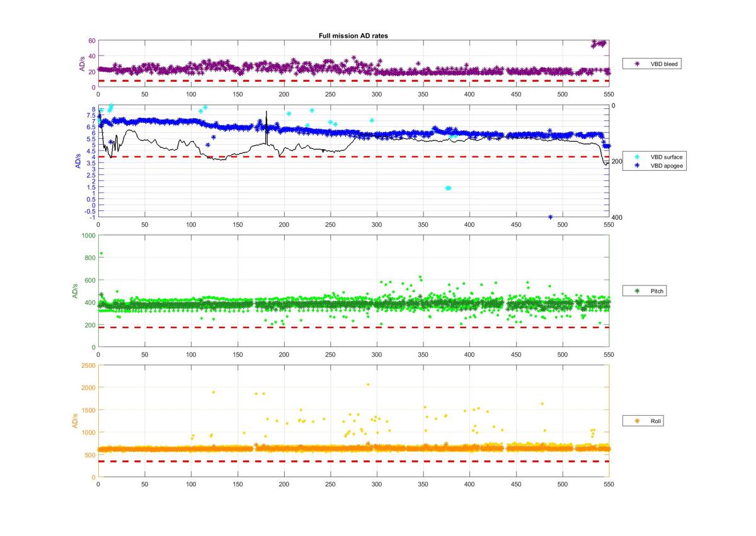
Task: Click the red dashed threshold line in Roll plot
Action: pyautogui.click(x=353, y=462)
